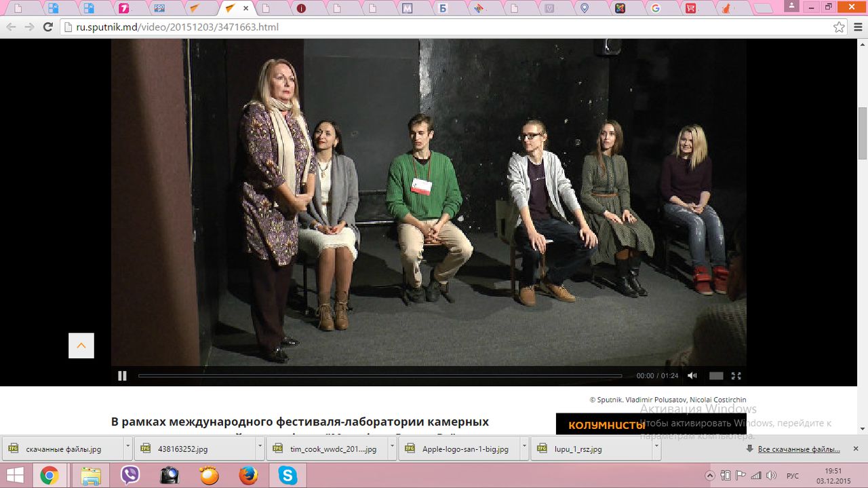Click the video frame of the theater group
This screenshot has height=488, width=868.
coord(429,202)
